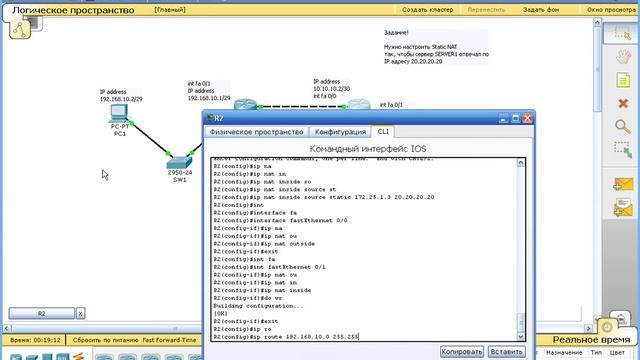
Task: Click the [Главный] root level label
Action: (170, 9)
